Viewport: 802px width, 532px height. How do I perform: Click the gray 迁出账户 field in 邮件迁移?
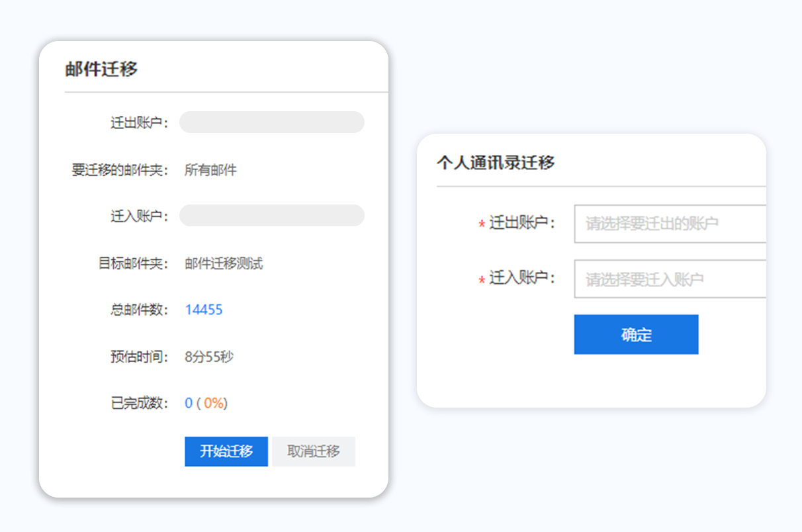click(x=271, y=122)
